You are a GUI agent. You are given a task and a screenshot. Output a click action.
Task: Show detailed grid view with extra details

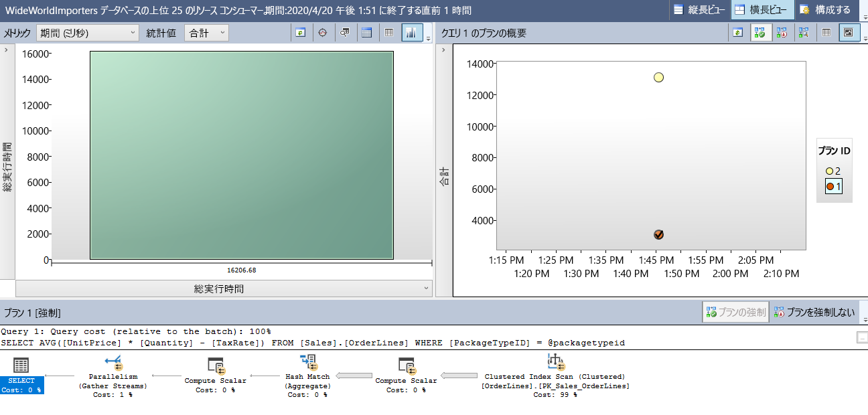366,33
